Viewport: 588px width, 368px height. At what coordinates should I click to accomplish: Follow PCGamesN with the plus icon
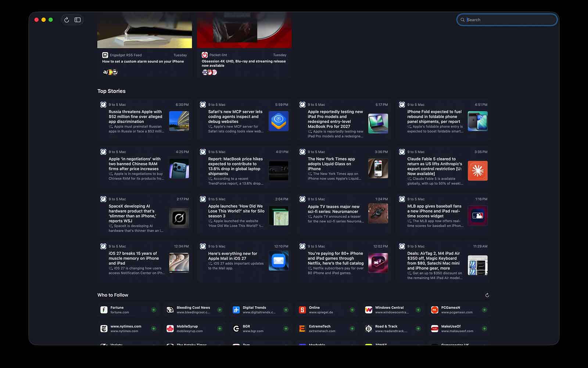(484, 310)
